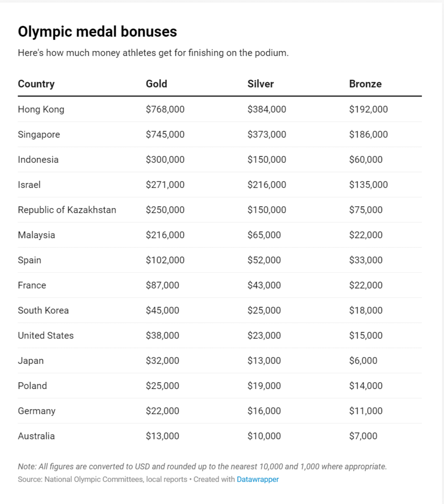Click Singapore's gold bonus $745,000
Viewport: 444px width, 504px height.
click(165, 134)
